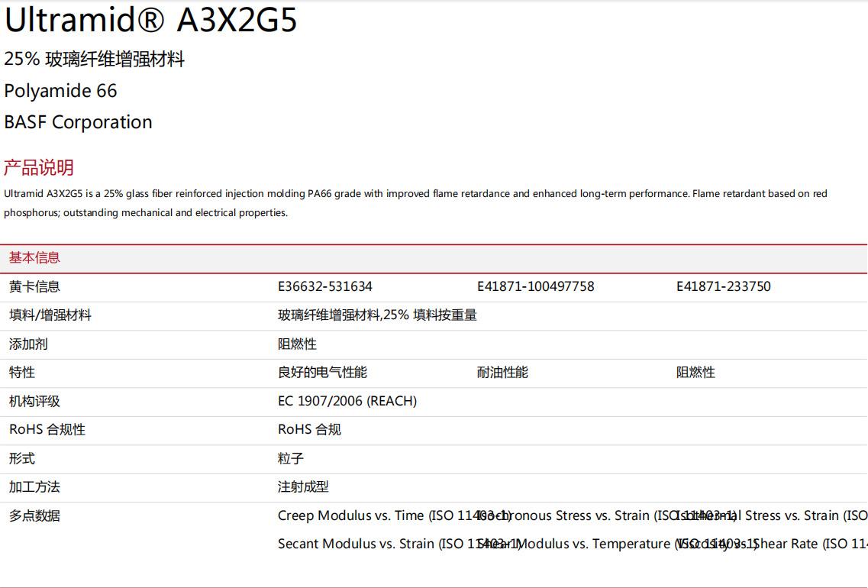
Task: Click the BASF Corporation text
Action: point(78,122)
